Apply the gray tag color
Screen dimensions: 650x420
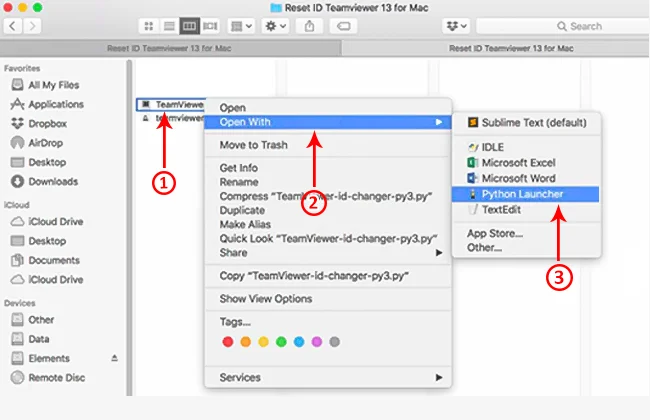coord(335,342)
